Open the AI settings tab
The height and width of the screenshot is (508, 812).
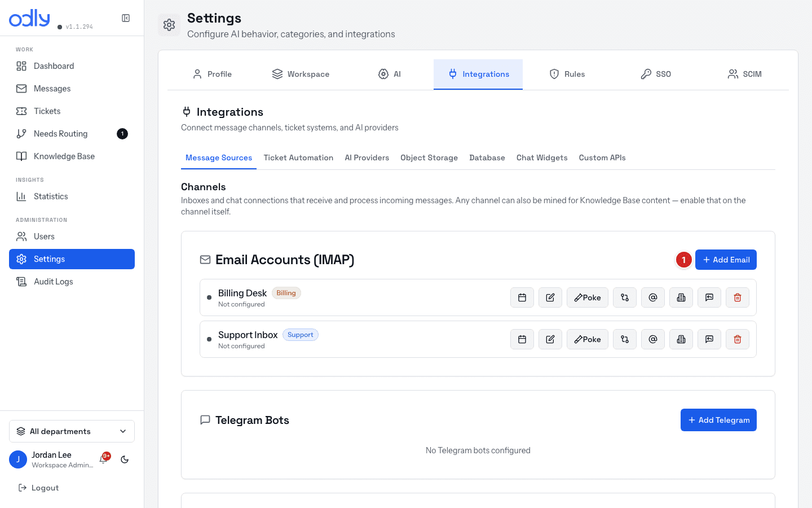pos(390,74)
